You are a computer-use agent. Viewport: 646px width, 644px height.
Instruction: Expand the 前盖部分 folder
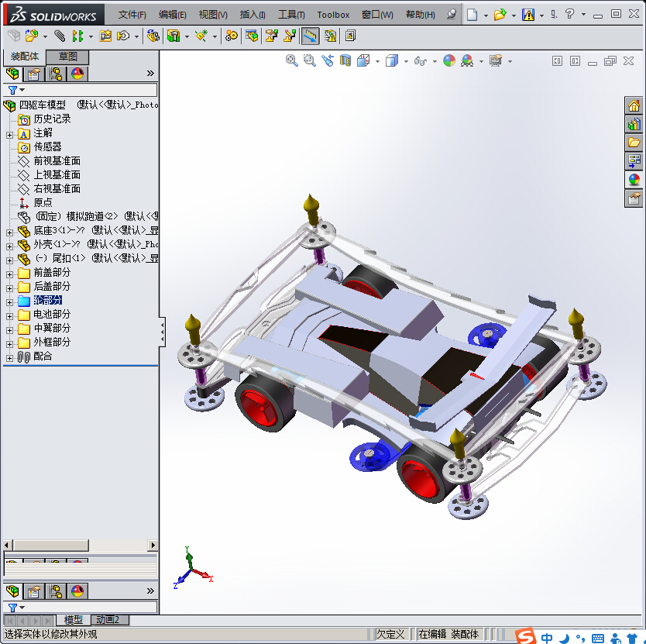[9, 274]
